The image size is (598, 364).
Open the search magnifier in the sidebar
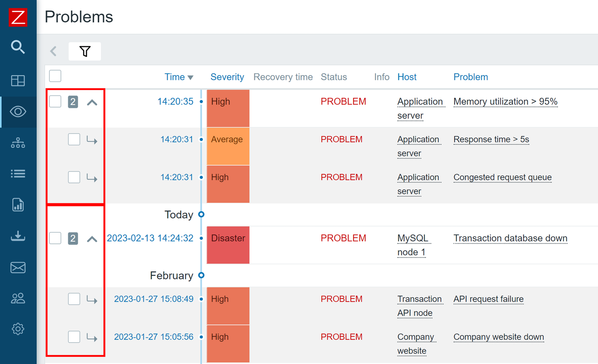pos(18,47)
